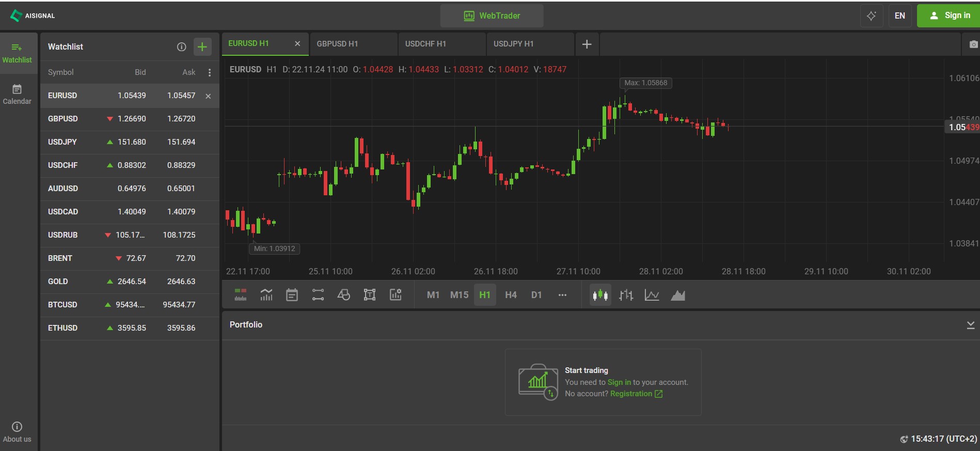Select ETHUSD row in watchlist
This screenshot has width=980, height=451.
[130, 328]
